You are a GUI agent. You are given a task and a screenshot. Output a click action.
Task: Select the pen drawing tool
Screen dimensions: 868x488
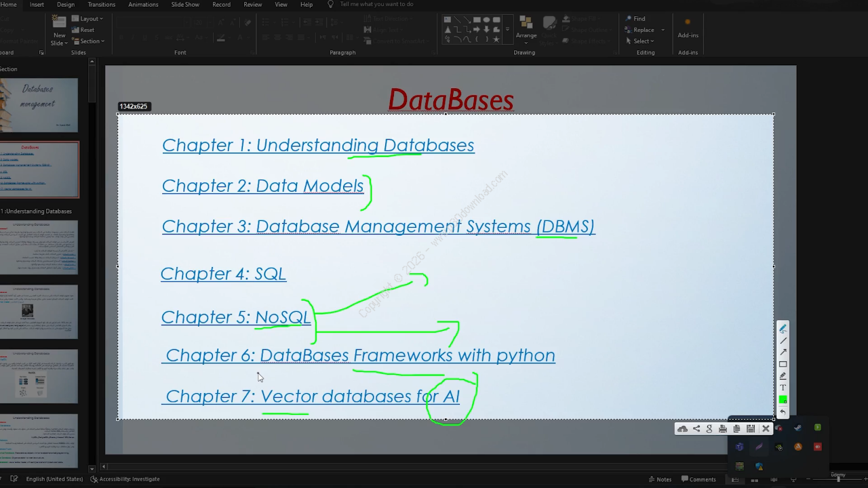783,329
